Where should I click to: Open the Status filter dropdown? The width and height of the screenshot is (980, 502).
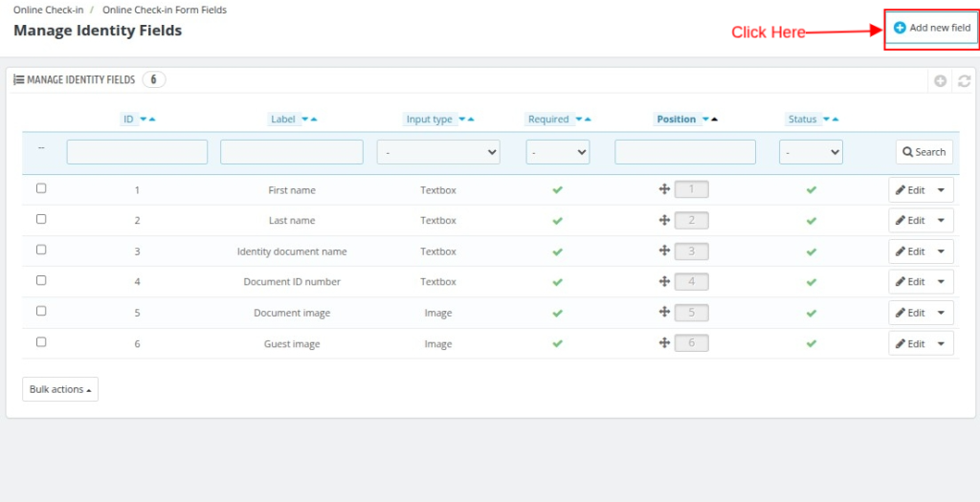click(x=811, y=152)
